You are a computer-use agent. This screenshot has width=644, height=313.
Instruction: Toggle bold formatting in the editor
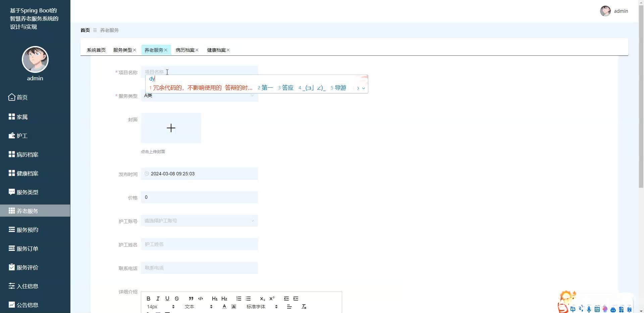[x=148, y=299]
